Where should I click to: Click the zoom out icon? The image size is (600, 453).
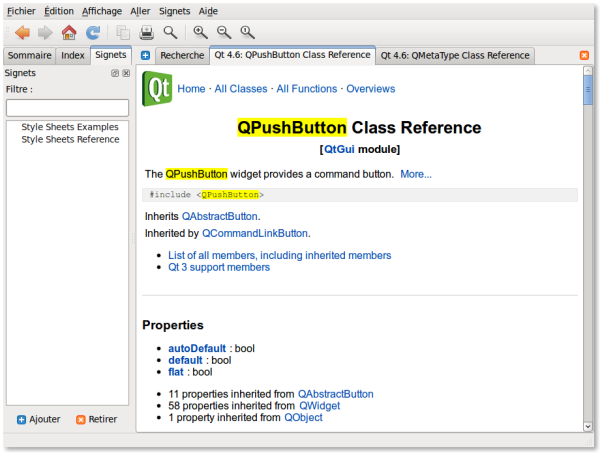point(224,32)
